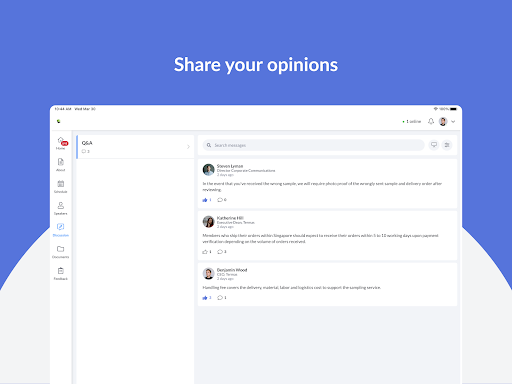Open comments on Katherine Hill's post
This screenshot has width=512, height=384.
click(x=220, y=252)
